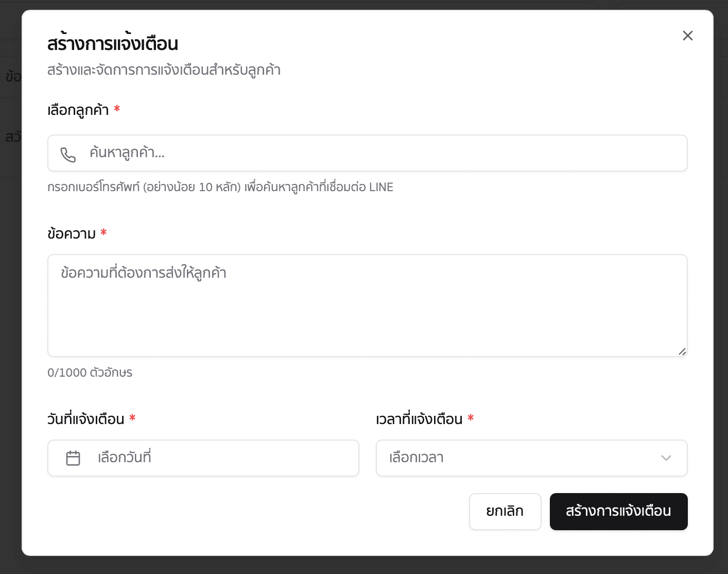Viewport: 728px width, 574px height.
Task: Click the 0/1000 ตัวอักษร character counter
Action: [90, 372]
